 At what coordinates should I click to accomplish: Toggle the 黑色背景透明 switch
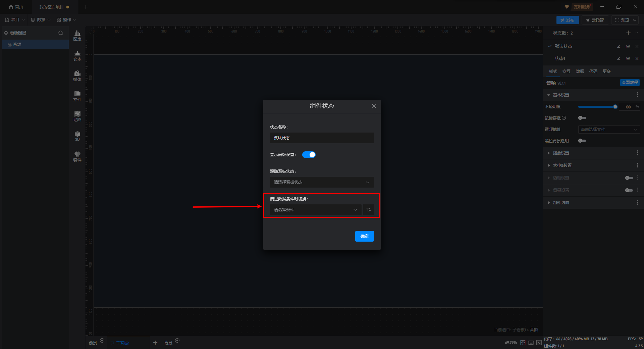click(x=582, y=141)
